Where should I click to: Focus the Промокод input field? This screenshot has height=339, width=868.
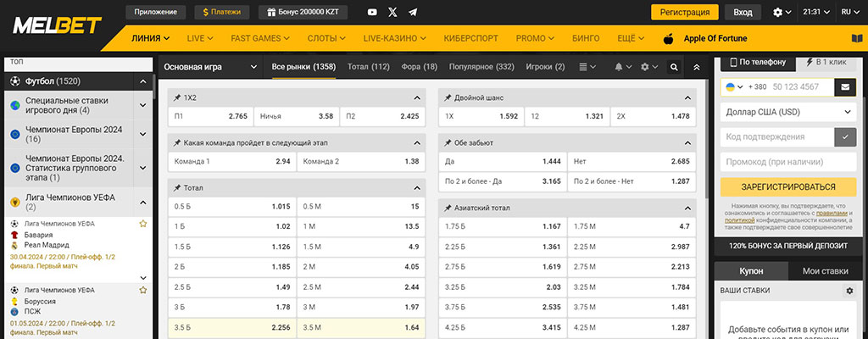pos(788,163)
